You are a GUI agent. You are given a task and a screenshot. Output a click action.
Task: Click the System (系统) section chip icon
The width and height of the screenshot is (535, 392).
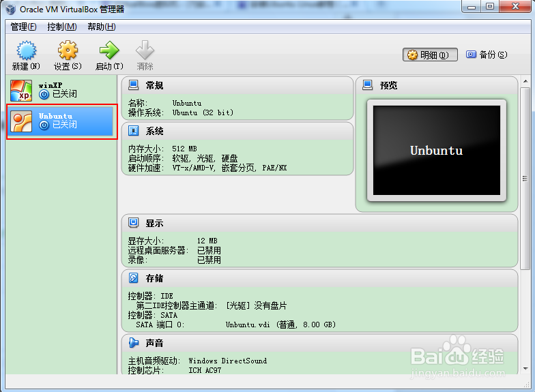[134, 131]
